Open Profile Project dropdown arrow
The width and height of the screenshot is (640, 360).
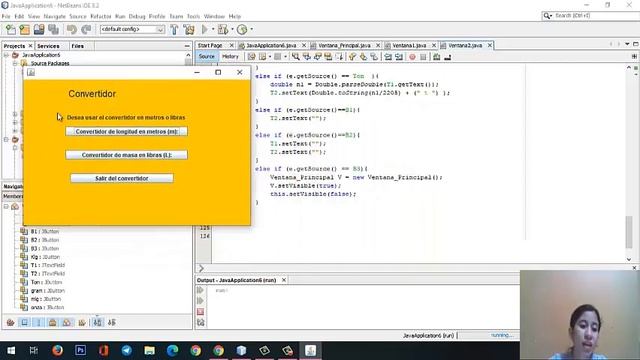[x=251, y=29]
